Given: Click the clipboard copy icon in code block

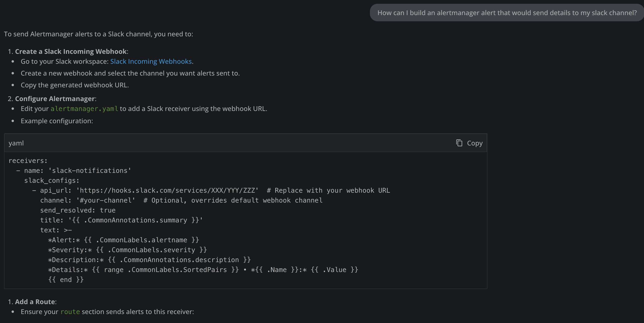Looking at the screenshot, I should pos(459,143).
